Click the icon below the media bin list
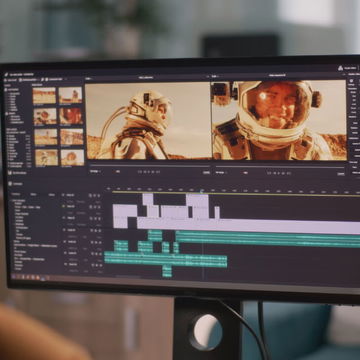Image resolution: width=360 pixels, height=360 pixels. pos(10,173)
